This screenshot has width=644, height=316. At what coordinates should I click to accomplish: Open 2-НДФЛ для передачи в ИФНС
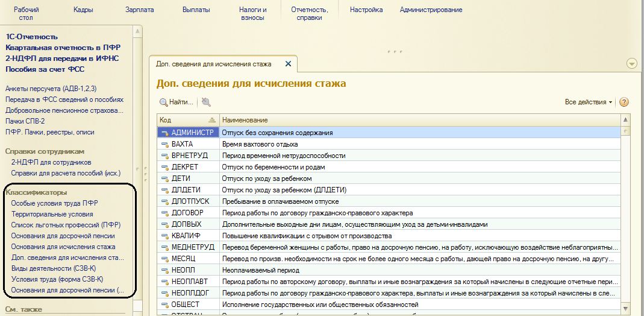62,58
